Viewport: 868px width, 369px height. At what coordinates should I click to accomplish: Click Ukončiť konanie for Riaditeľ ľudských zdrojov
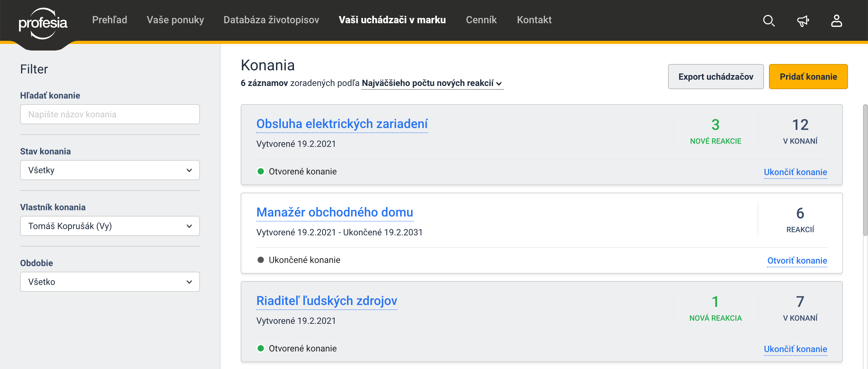[795, 349]
